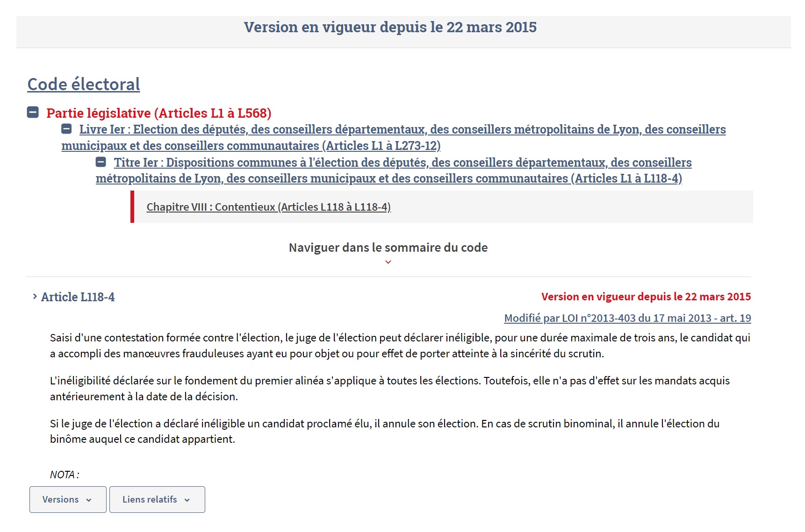Click the chevron beside Article L118-4

[x=35, y=297]
